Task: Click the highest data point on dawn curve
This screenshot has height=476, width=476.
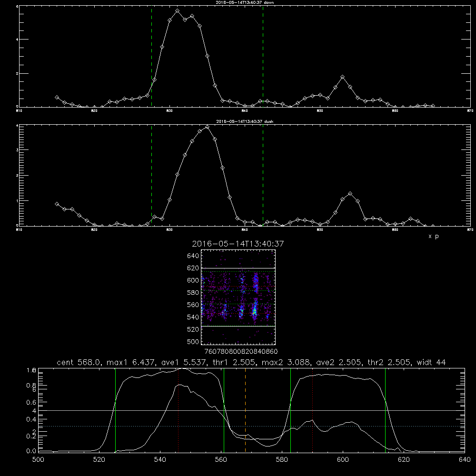Action: 178,11
